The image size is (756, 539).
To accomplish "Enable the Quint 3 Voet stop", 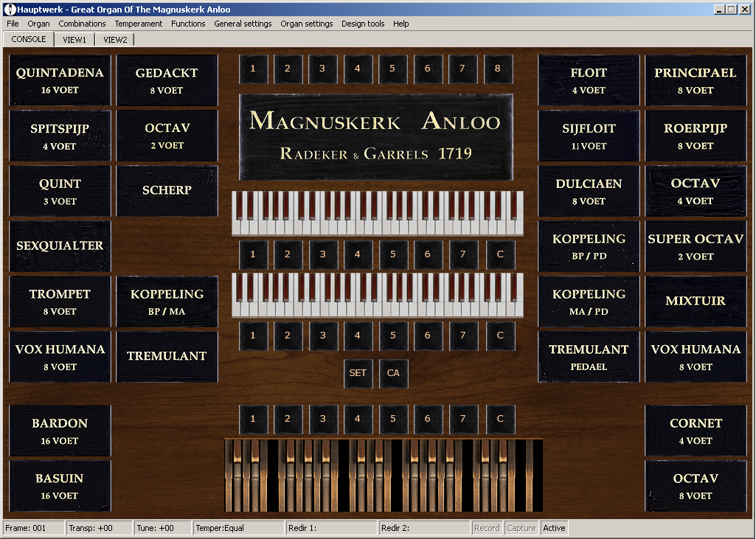I will 60,192.
